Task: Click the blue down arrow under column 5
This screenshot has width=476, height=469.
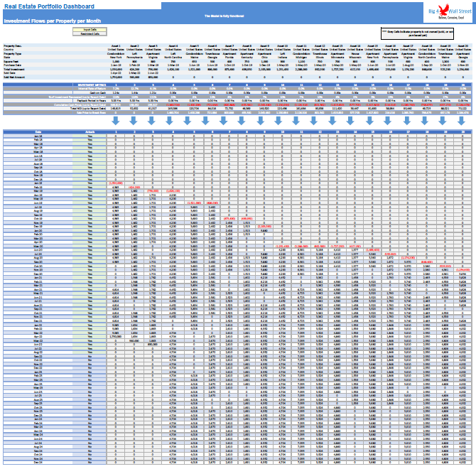Action: pos(188,121)
